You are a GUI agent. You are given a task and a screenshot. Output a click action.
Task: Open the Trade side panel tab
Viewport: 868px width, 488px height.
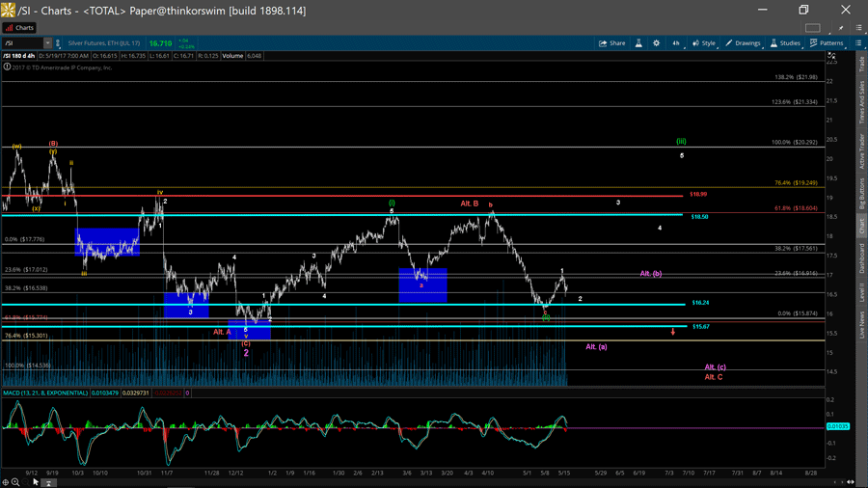861,65
